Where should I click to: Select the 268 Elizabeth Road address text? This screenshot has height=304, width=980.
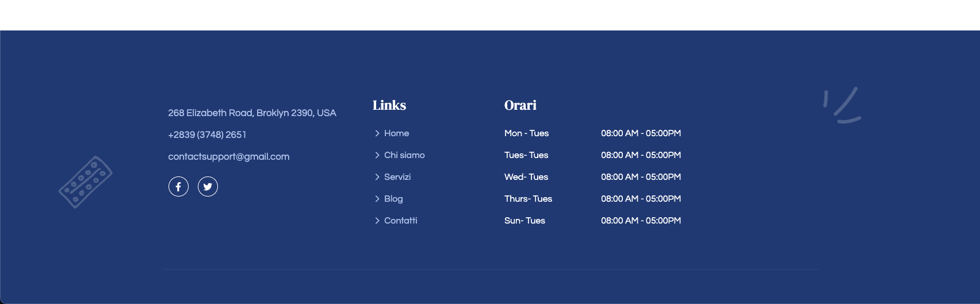pos(252,113)
